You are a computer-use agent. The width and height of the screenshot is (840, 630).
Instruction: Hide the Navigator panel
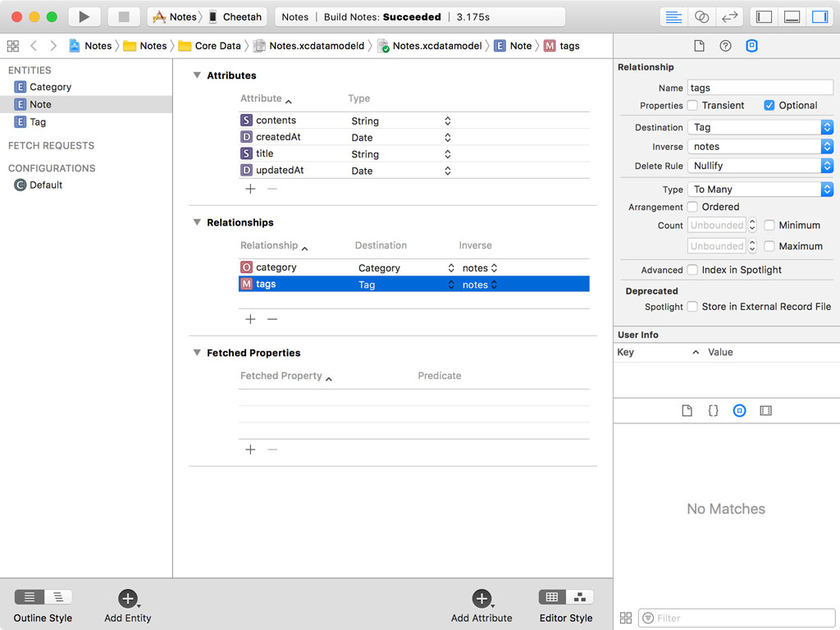(764, 16)
